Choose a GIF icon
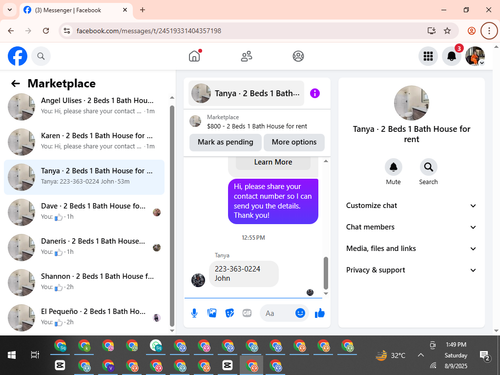The image size is (500, 375). 247,313
